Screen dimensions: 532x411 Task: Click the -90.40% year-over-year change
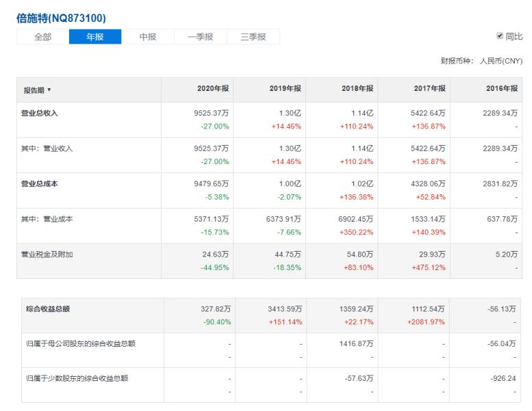tap(217, 322)
